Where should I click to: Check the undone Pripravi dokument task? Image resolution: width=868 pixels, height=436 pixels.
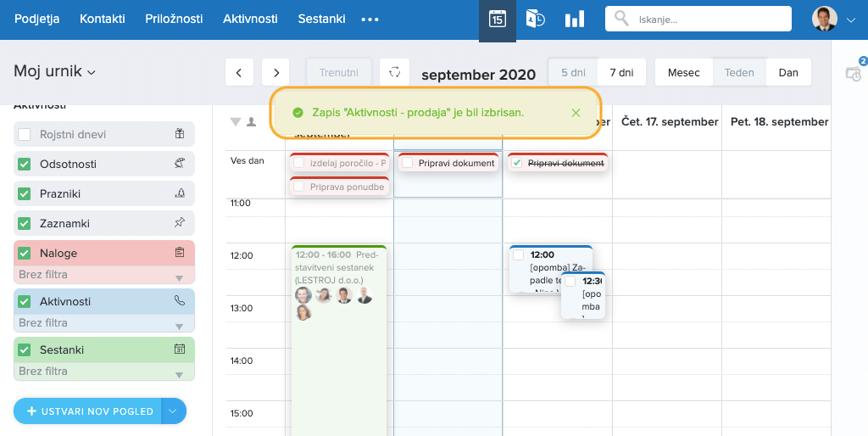click(x=408, y=163)
